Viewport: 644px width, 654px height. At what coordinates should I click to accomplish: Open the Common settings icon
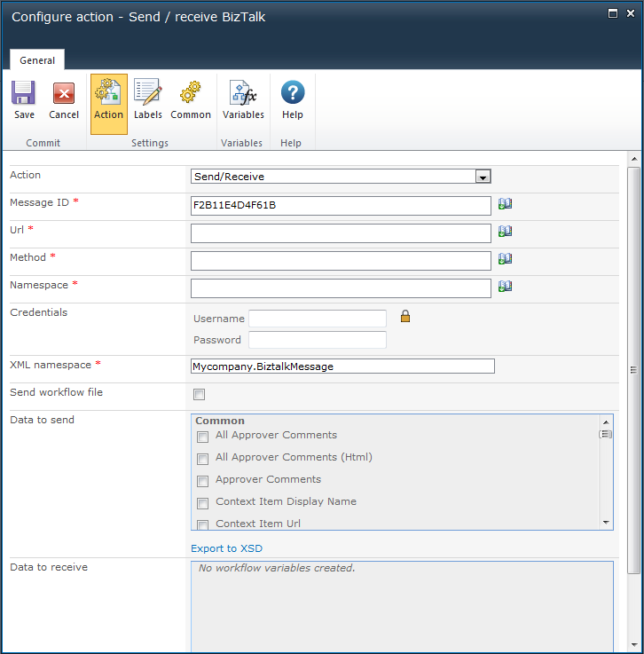click(191, 100)
